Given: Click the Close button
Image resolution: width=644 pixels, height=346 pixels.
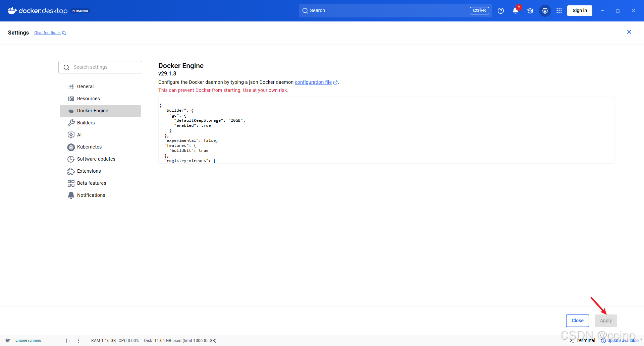Looking at the screenshot, I should tap(578, 321).
